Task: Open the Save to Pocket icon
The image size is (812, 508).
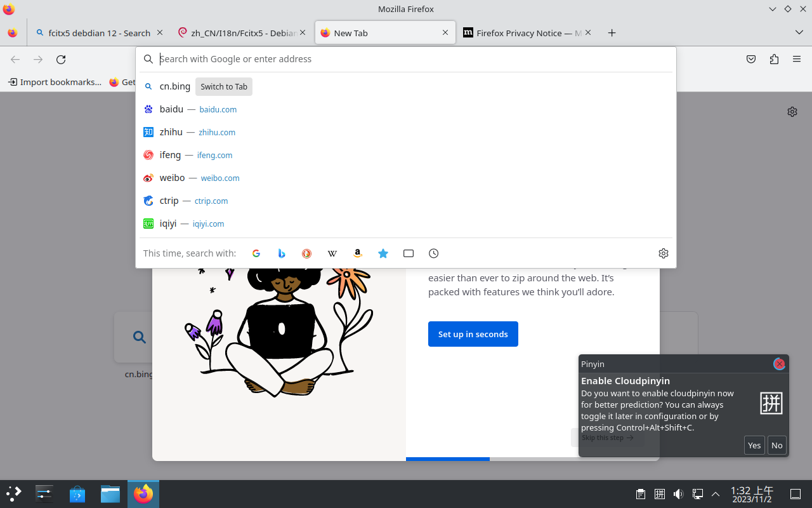Action: (751, 59)
